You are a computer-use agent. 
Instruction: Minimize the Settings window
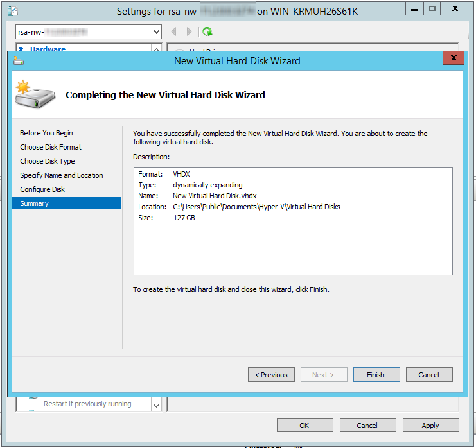point(415,9)
